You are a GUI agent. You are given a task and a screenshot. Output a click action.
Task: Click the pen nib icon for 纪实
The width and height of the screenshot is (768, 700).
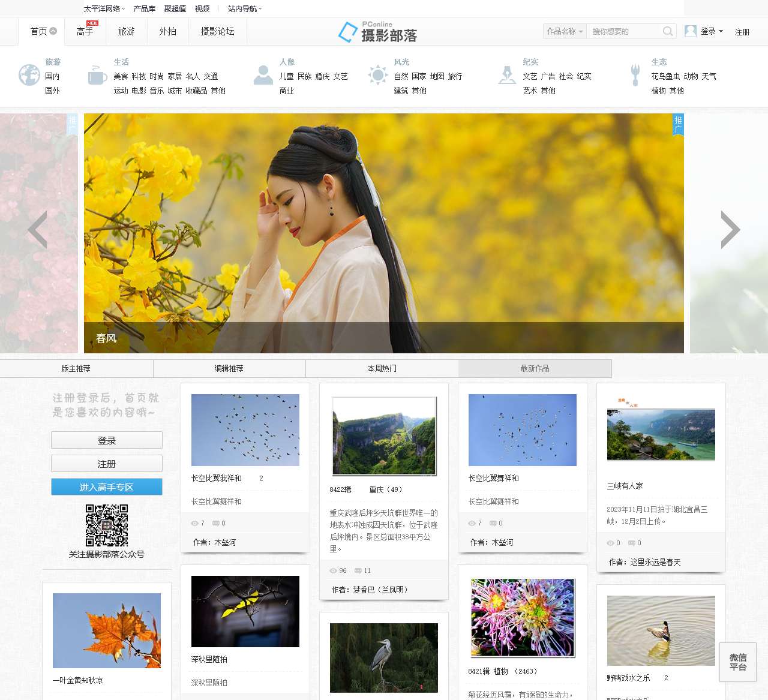coord(507,75)
